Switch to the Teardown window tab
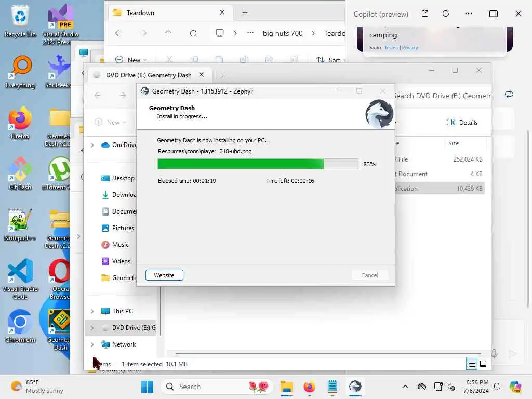The width and height of the screenshot is (532, 399). (170, 13)
